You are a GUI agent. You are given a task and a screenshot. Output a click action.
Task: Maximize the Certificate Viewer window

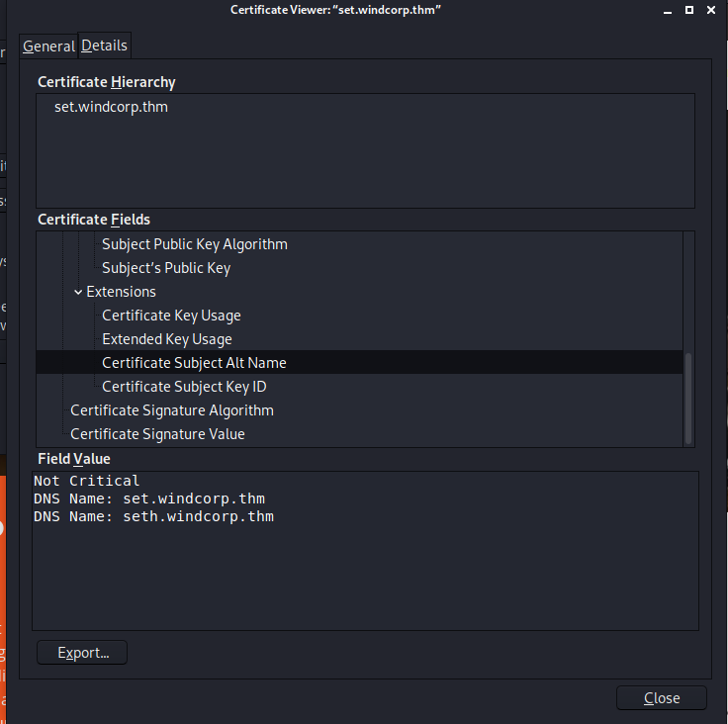(684, 9)
